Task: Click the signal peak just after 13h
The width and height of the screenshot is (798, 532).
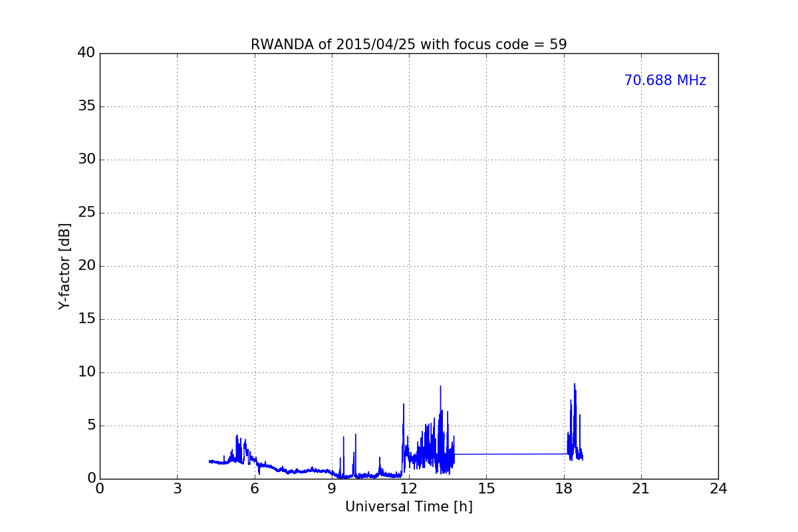Action: coord(440,386)
